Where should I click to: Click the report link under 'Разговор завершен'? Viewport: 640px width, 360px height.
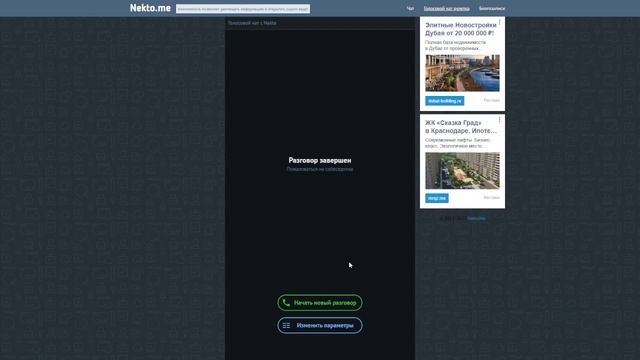pos(320,169)
